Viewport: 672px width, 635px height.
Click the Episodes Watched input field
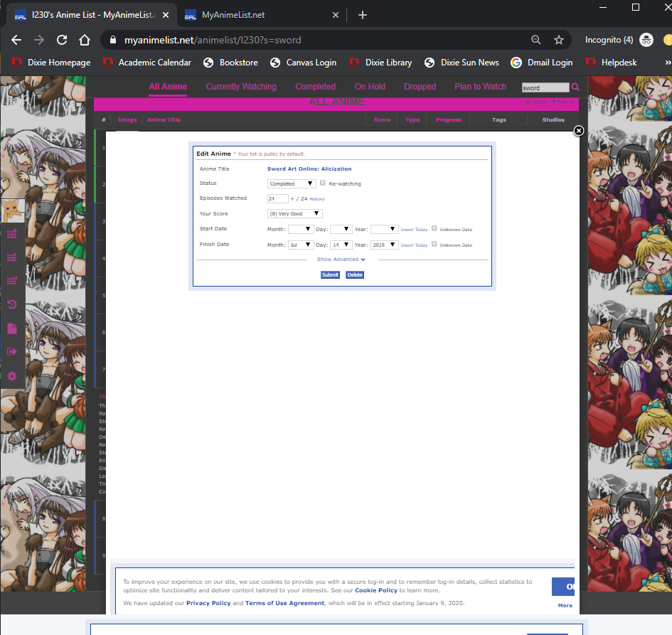click(x=277, y=199)
